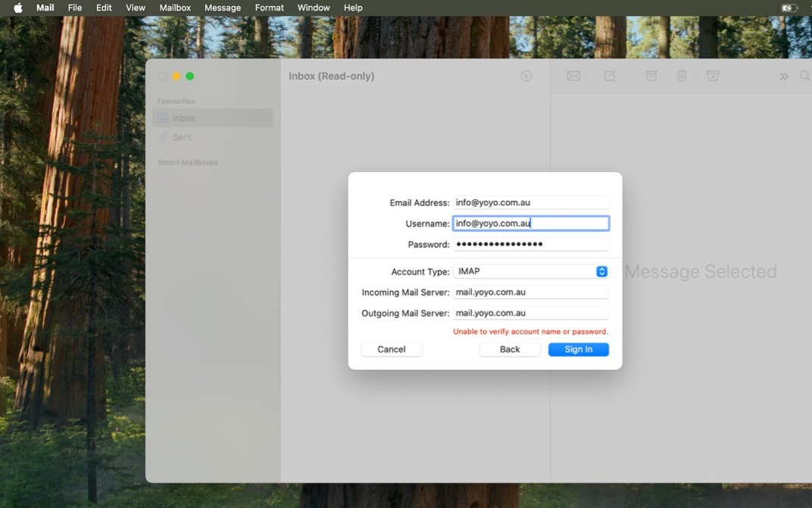Open the Mailbox menu
The width and height of the screenshot is (812, 508).
(175, 8)
